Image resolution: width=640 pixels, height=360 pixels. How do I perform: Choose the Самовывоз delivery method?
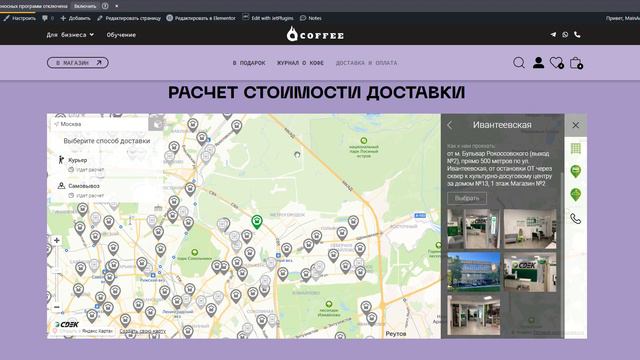[84, 185]
